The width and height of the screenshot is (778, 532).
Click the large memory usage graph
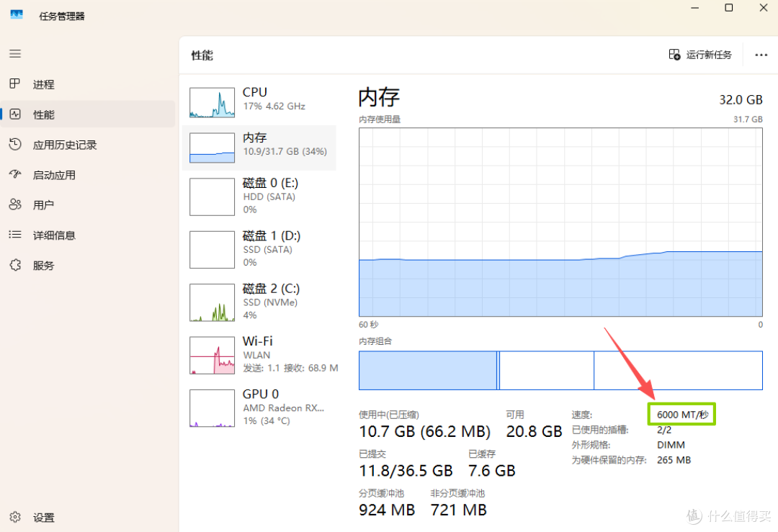[x=560, y=222]
